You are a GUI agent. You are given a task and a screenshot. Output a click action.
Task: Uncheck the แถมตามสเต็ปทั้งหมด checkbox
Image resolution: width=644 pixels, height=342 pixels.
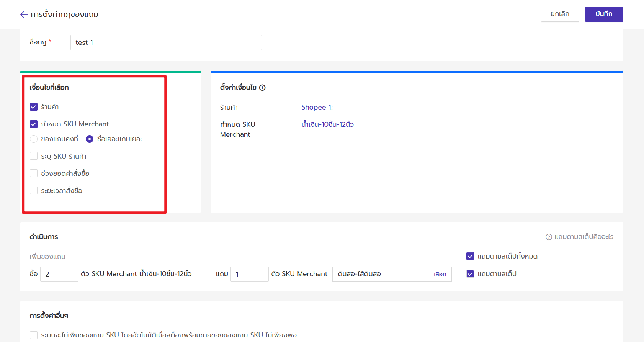[470, 256]
